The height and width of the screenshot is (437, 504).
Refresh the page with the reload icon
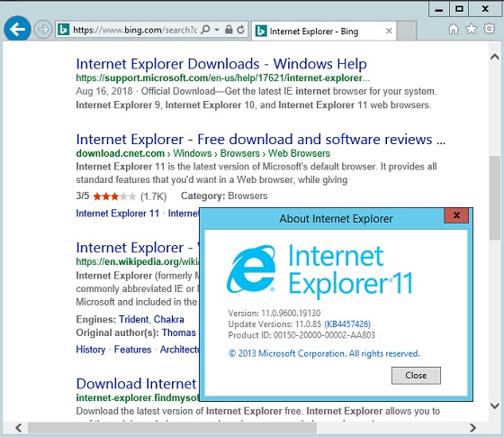pyautogui.click(x=240, y=30)
